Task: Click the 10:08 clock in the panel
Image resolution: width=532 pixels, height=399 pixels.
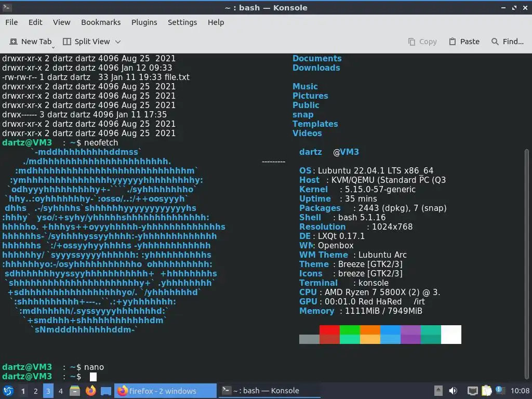Action: point(520,391)
